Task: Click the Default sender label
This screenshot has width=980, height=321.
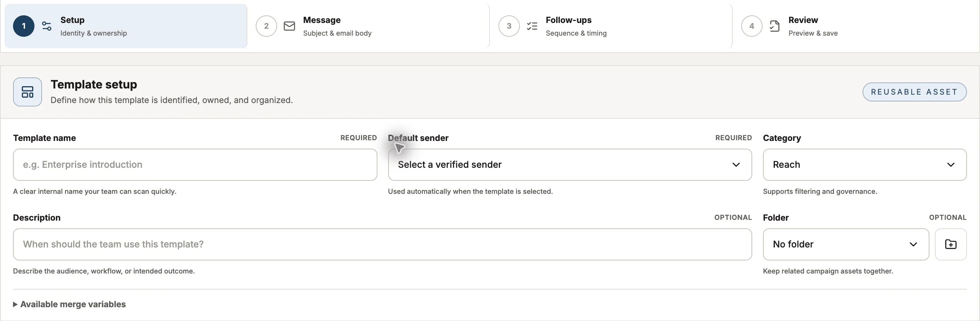Action: pyautogui.click(x=418, y=138)
